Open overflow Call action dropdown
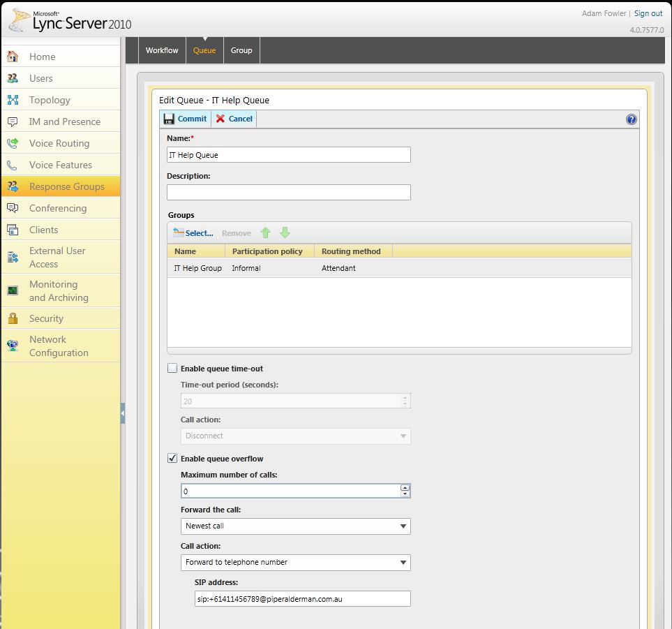The image size is (672, 629). 296,563
